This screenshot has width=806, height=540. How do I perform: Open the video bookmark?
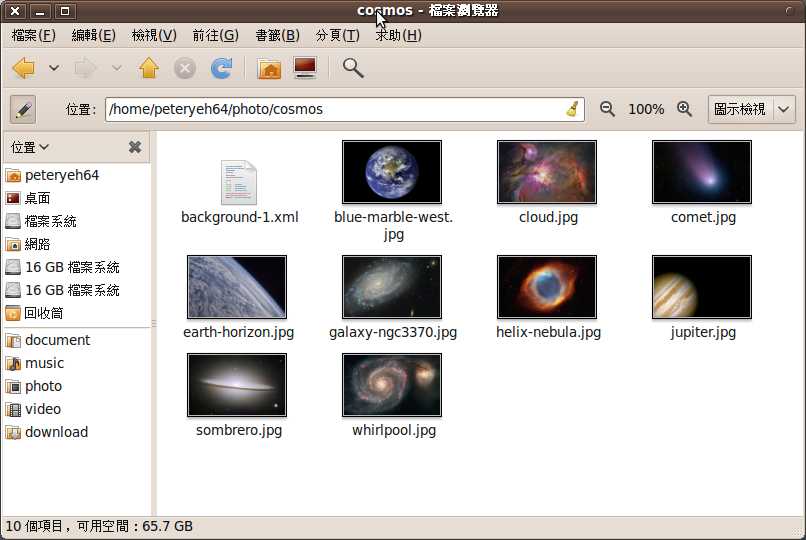pos(76,409)
